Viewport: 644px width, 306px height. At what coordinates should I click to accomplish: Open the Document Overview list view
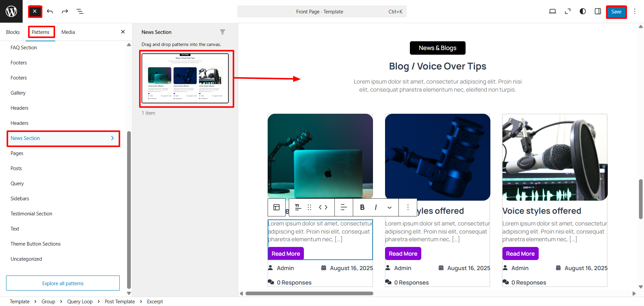pos(80,11)
